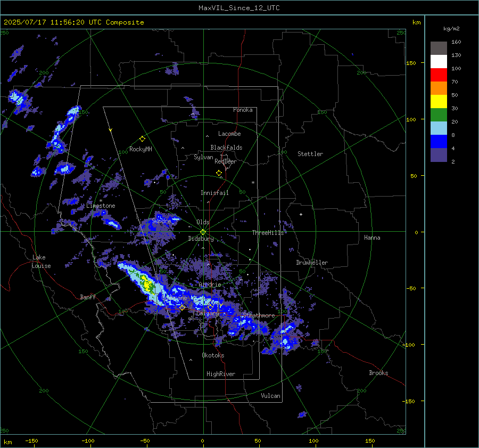
Task: Pick the red 70–100 legend swatch
Action: tap(439, 75)
